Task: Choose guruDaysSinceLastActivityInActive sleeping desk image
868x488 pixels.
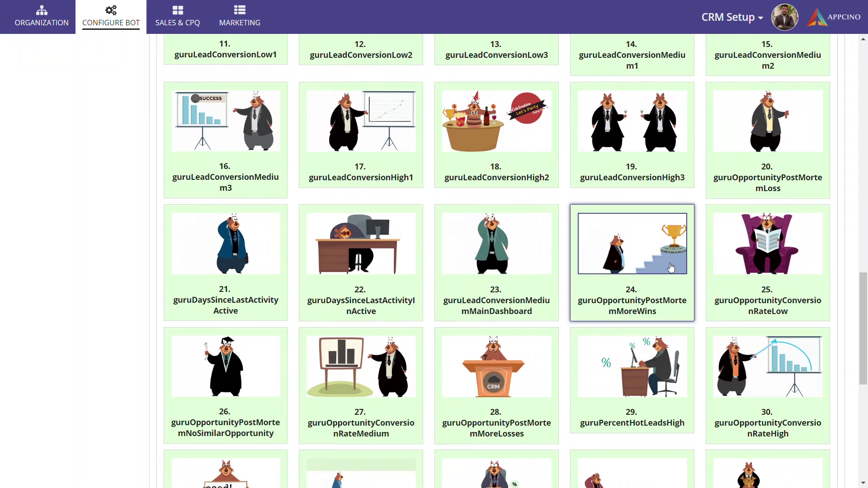Action: coord(361,244)
